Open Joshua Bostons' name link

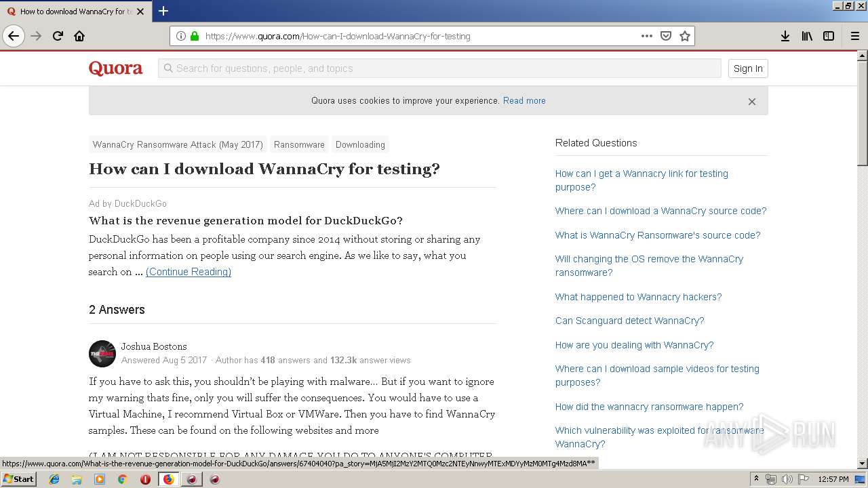[154, 346]
